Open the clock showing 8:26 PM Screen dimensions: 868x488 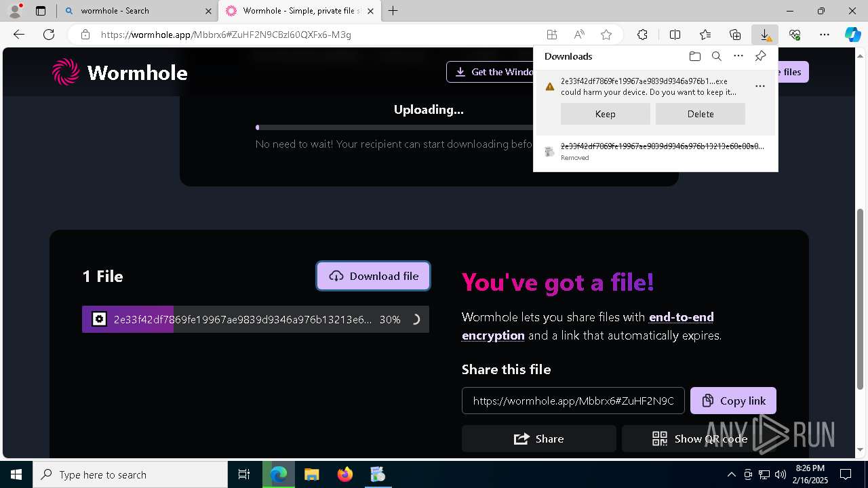point(810,474)
